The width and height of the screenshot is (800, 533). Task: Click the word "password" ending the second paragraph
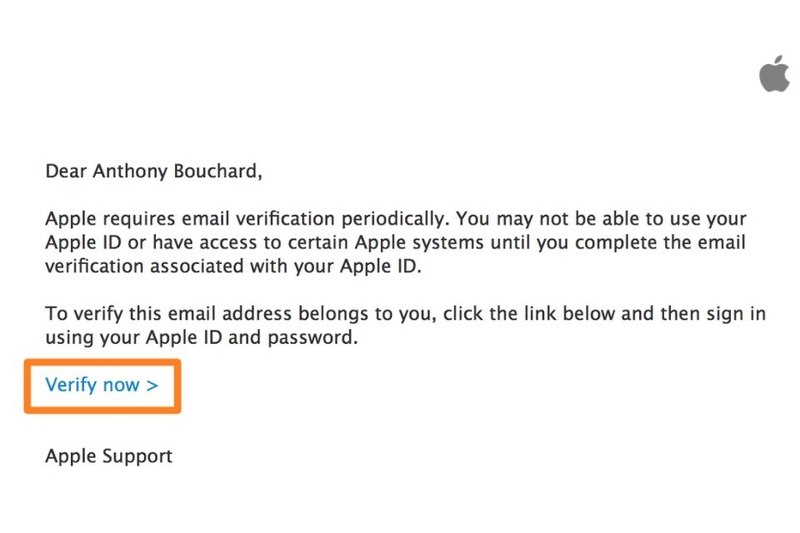pos(316,338)
